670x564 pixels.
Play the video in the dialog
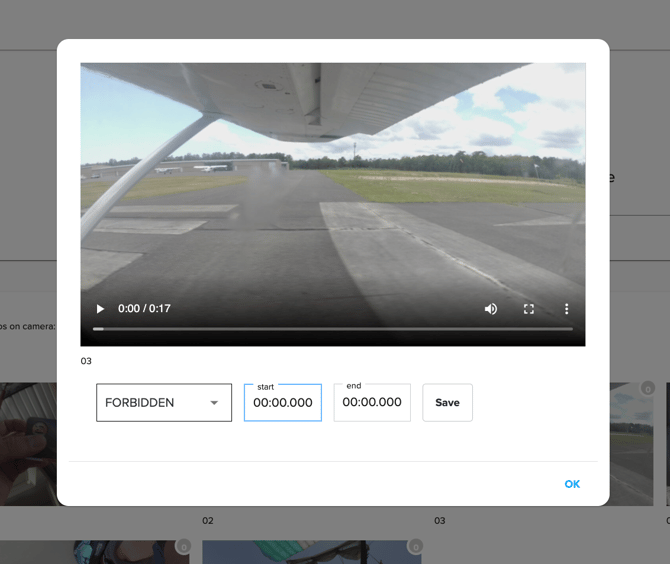[100, 309]
